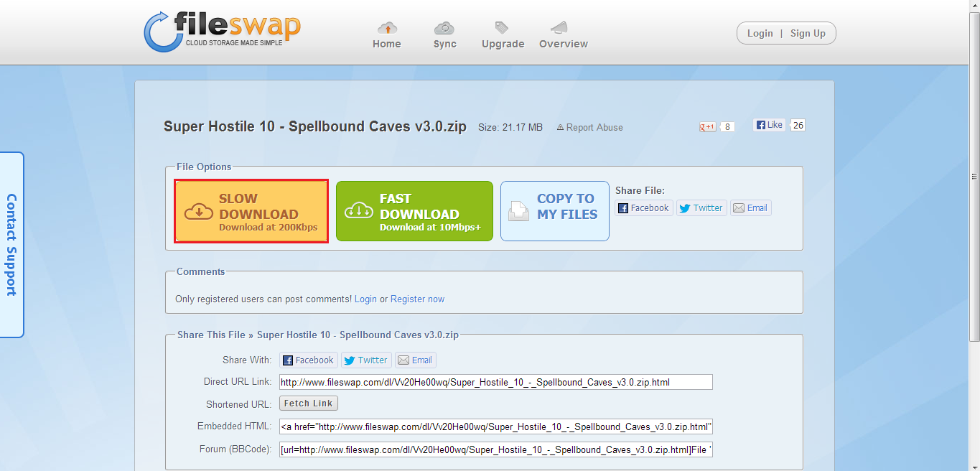Screen dimensions: 980x471
Task: Click the Sign Up link
Action: (x=808, y=33)
